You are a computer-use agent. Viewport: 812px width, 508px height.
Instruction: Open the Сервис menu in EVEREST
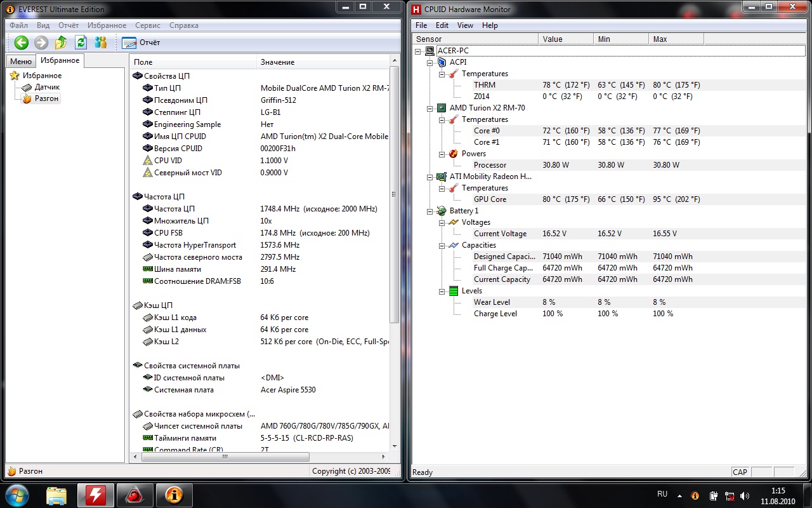[x=148, y=25]
